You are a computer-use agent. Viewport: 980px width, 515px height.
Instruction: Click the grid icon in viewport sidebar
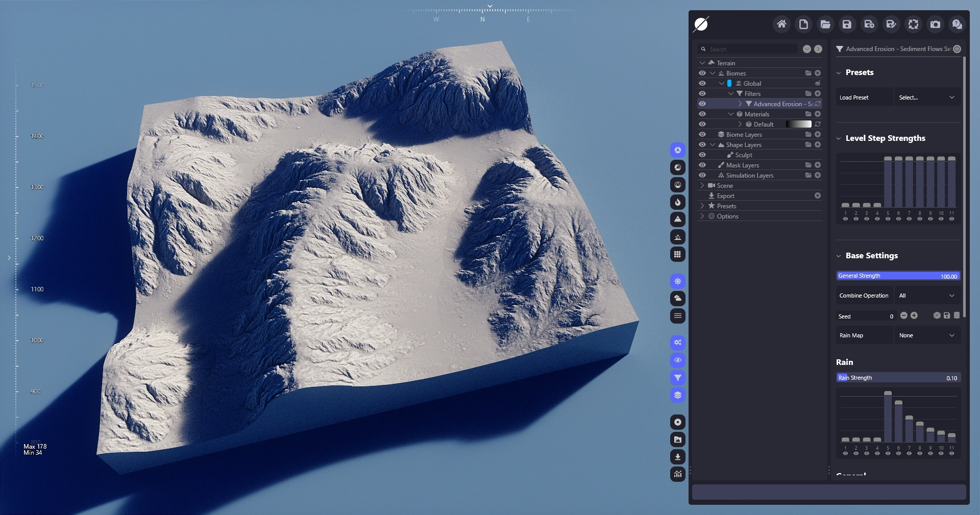[678, 254]
